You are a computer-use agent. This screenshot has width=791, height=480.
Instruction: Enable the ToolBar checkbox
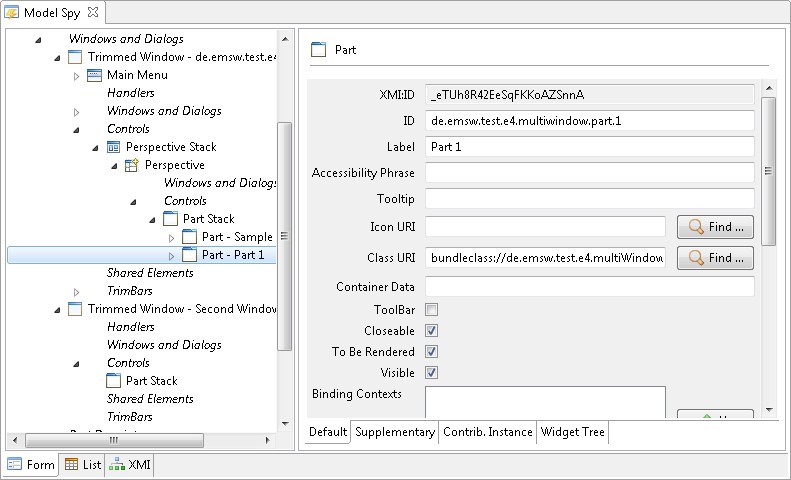(432, 310)
